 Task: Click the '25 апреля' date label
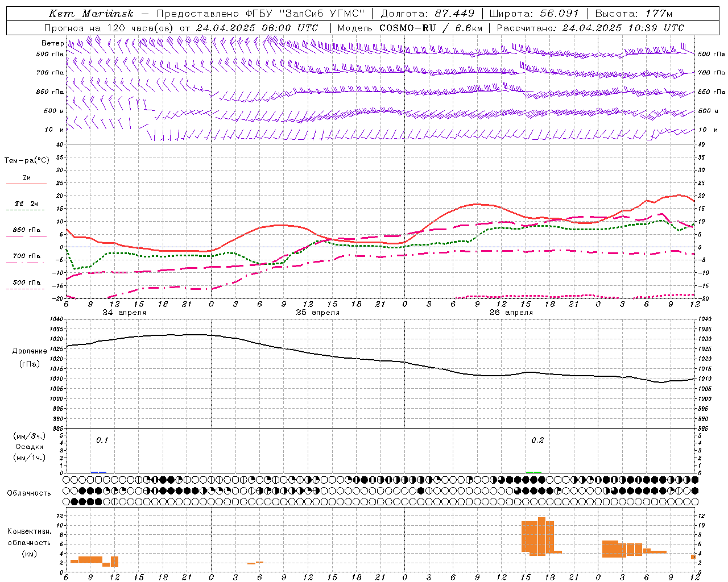pyautogui.click(x=318, y=313)
